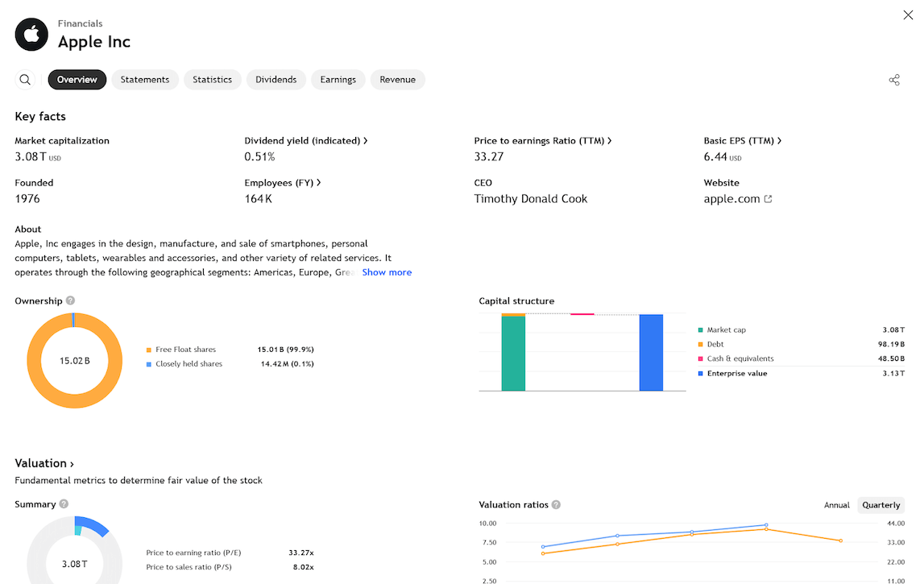This screenshot has width=924, height=584.
Task: Click the Apple logo icon
Action: tap(31, 34)
